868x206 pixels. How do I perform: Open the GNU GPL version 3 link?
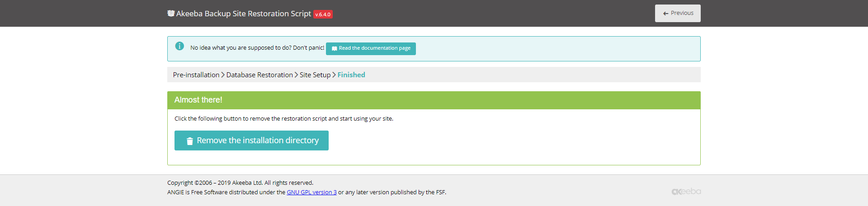tap(311, 192)
